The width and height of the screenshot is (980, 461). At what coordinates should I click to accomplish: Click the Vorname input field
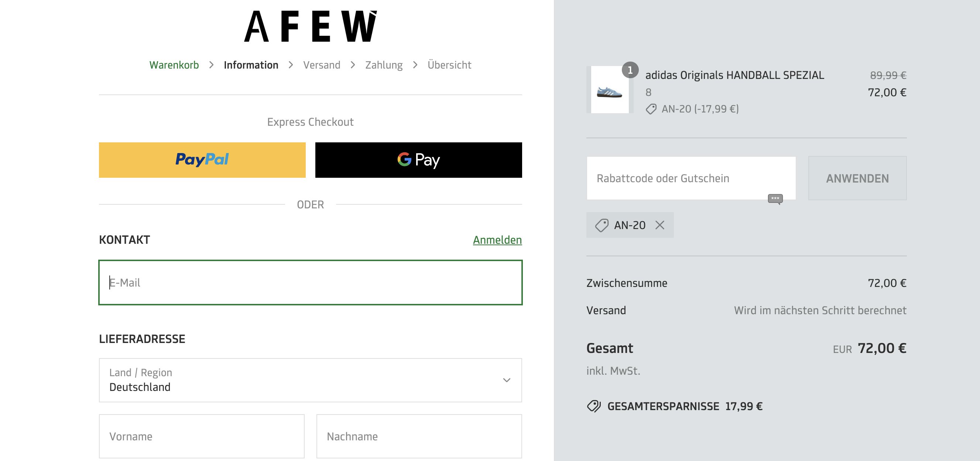tap(202, 436)
